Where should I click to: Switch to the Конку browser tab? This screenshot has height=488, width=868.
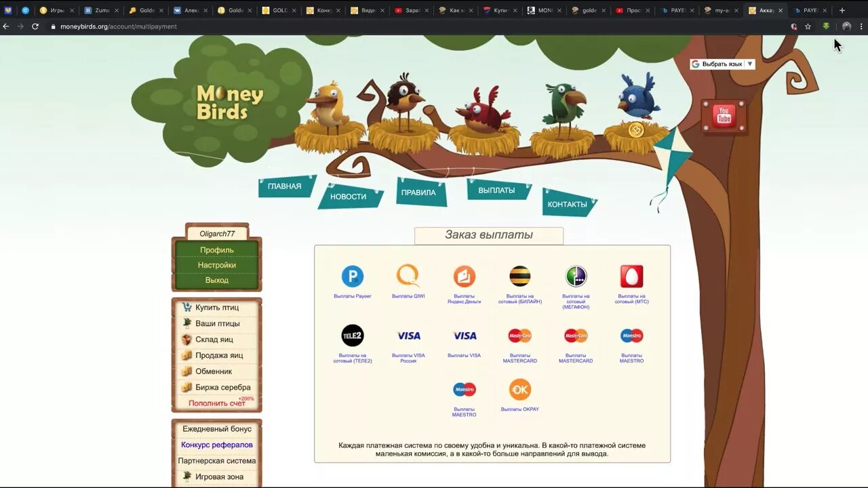pos(323,10)
